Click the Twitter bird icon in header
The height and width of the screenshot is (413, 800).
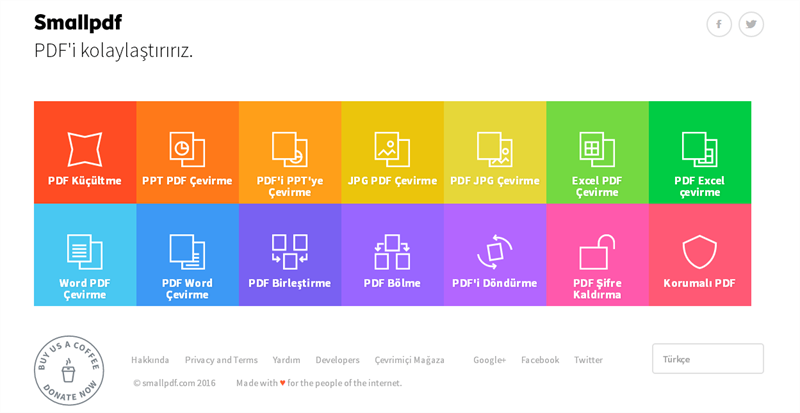[751, 24]
